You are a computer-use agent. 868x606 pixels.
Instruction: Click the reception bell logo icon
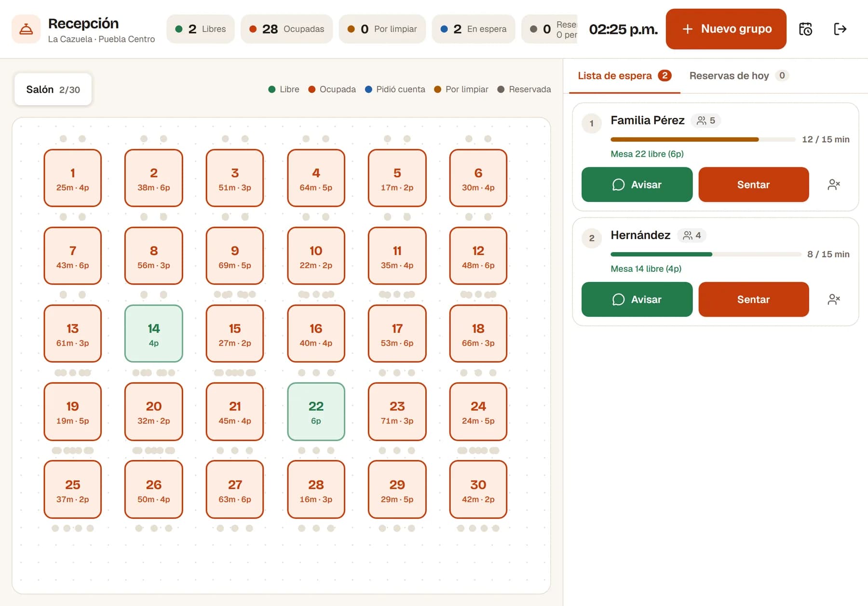pyautogui.click(x=26, y=29)
